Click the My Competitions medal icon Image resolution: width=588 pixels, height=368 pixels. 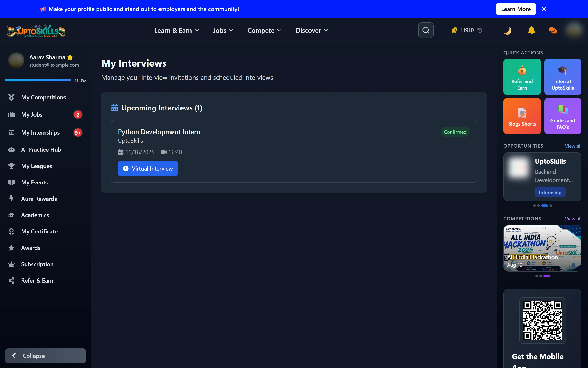click(11, 97)
